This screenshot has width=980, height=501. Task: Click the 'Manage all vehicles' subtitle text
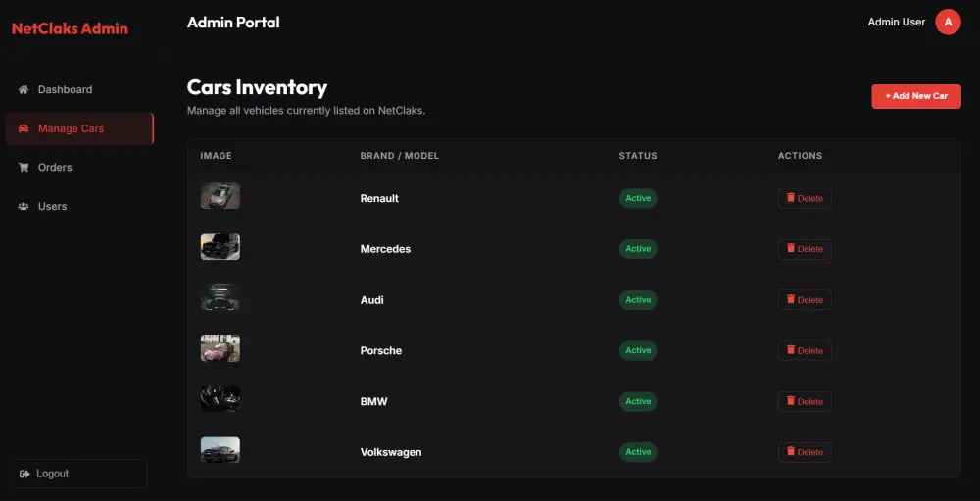click(x=306, y=112)
